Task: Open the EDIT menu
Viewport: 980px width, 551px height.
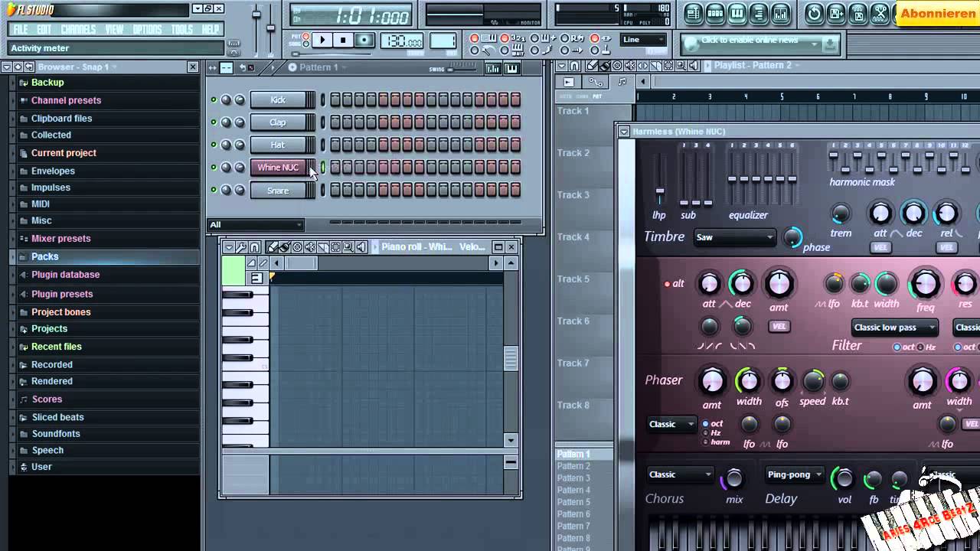Action: [x=44, y=30]
